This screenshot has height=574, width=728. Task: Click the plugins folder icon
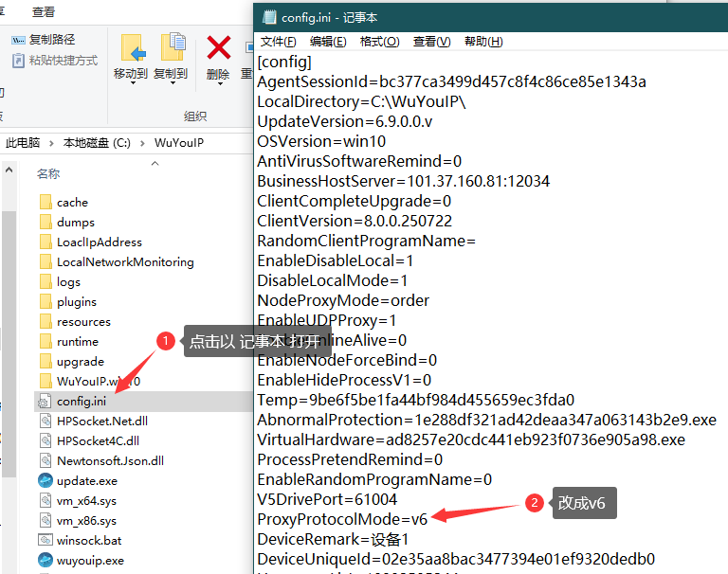[x=45, y=301]
